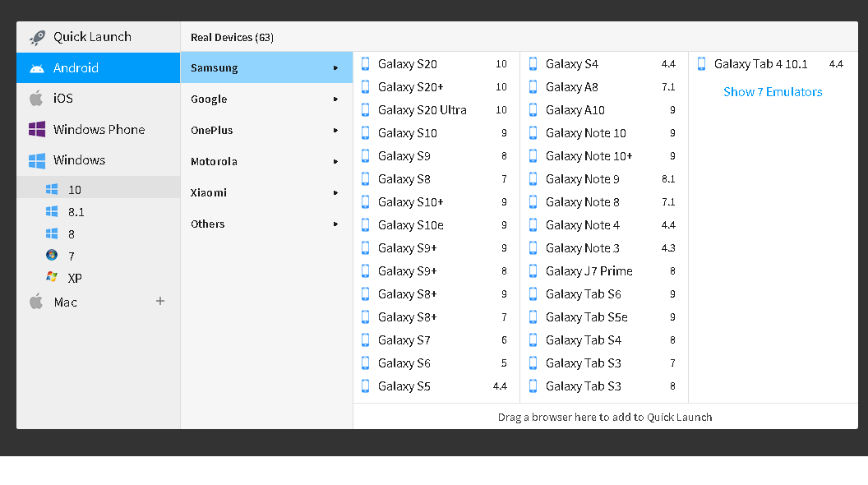Click the Windows 7 orb icon
The height and width of the screenshot is (485, 868).
click(52, 255)
